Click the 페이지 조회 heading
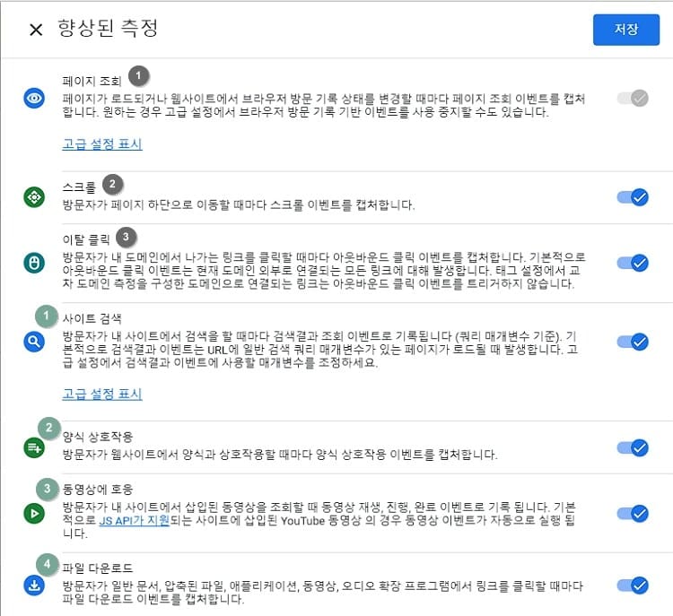673x616 pixels. point(92,81)
